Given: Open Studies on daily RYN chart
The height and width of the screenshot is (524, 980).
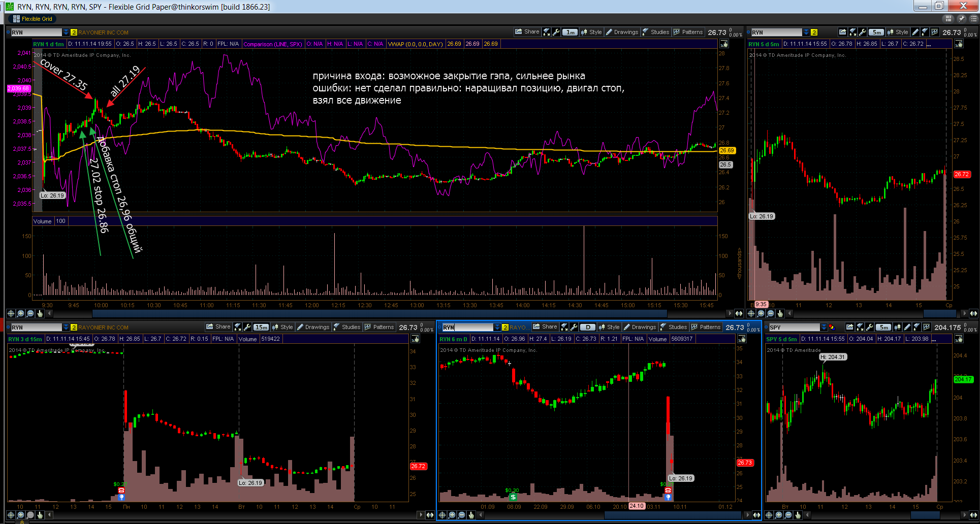Looking at the screenshot, I should [x=674, y=327].
